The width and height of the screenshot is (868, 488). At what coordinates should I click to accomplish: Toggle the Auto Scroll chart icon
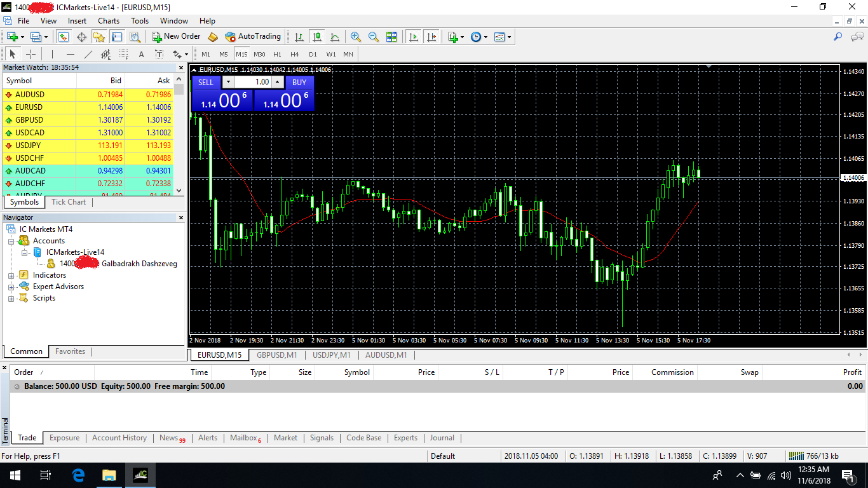(414, 37)
